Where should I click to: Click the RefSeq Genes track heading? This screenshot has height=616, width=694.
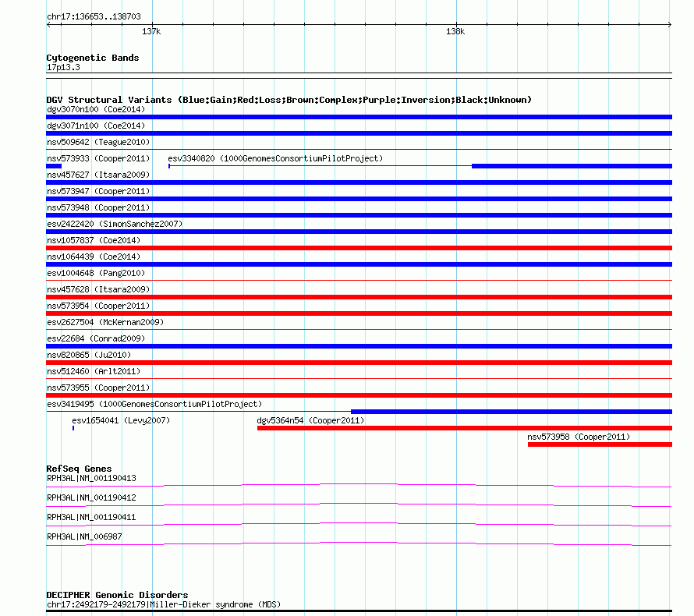pyautogui.click(x=79, y=468)
